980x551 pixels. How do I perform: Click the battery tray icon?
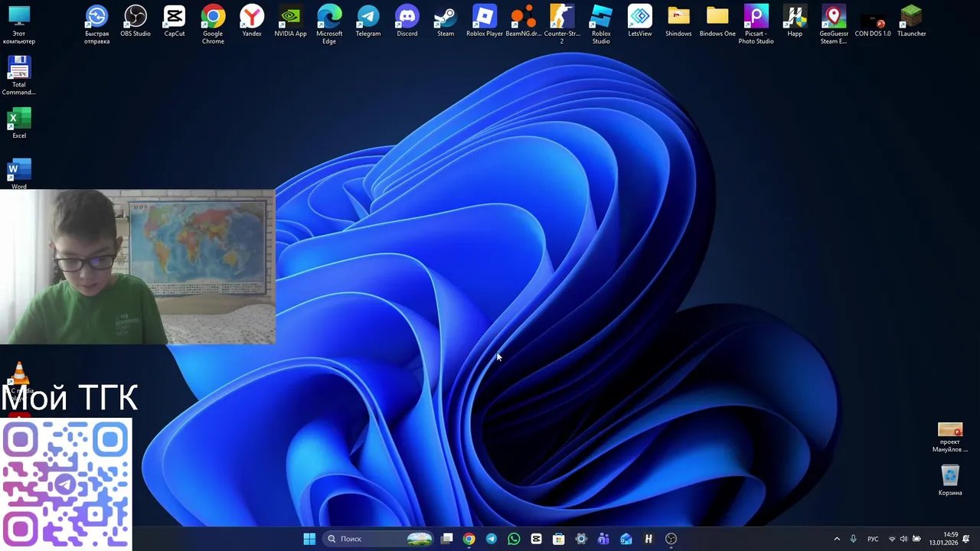pyautogui.click(x=916, y=539)
